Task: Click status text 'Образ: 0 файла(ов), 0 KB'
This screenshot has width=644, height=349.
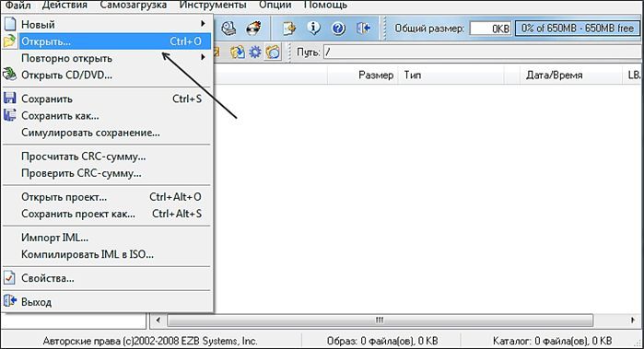Action: (x=382, y=341)
